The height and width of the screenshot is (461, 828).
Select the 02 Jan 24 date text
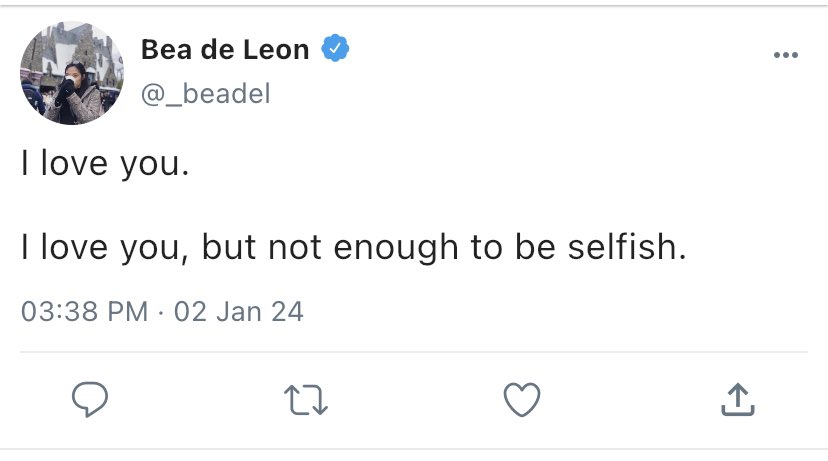[x=239, y=311]
